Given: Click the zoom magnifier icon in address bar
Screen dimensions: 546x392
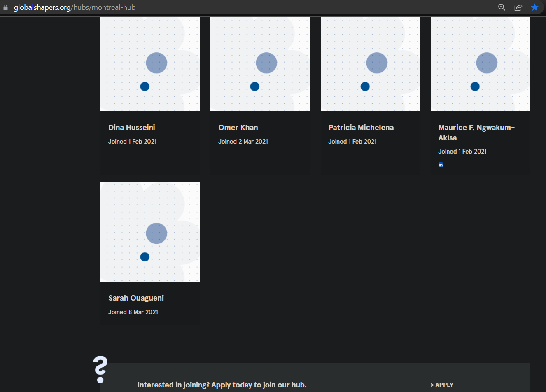Looking at the screenshot, I should click(x=502, y=7).
